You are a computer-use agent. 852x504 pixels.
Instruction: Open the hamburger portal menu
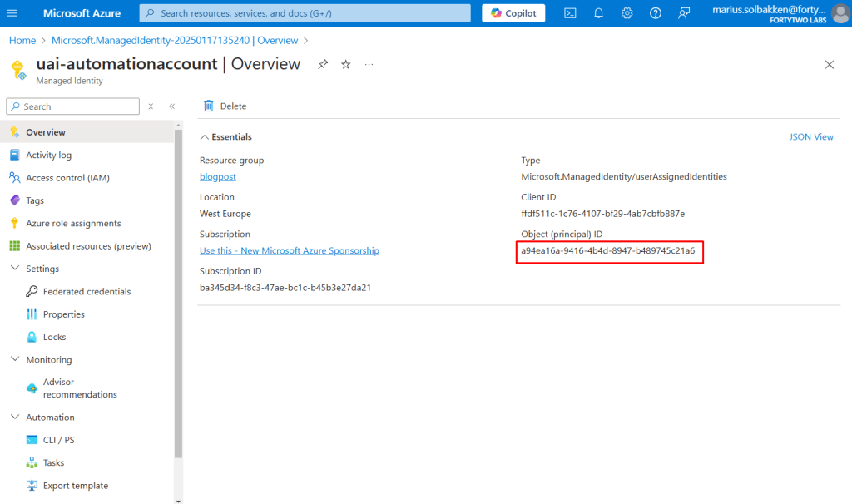coord(14,13)
